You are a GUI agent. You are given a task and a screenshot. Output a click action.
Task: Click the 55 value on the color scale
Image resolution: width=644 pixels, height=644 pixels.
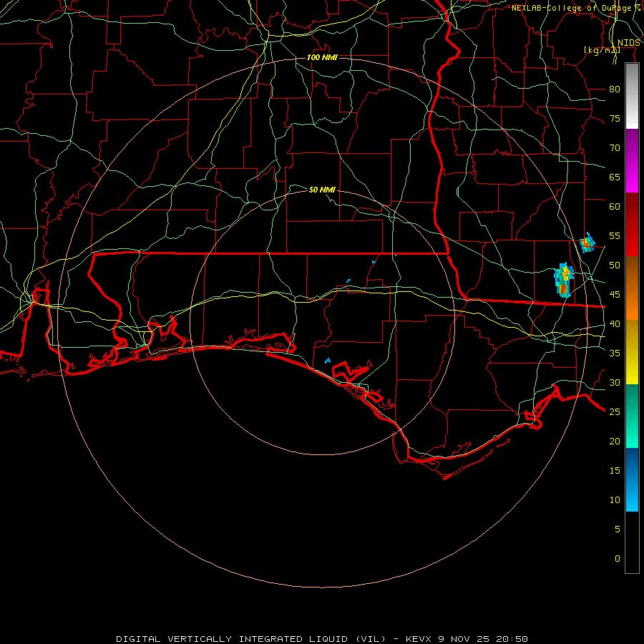click(615, 235)
